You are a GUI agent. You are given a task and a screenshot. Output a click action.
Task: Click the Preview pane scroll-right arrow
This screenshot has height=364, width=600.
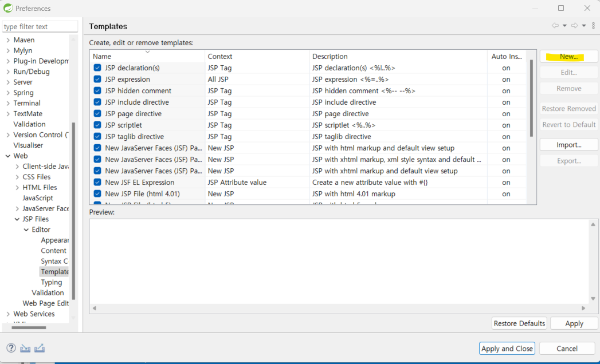(x=583, y=308)
